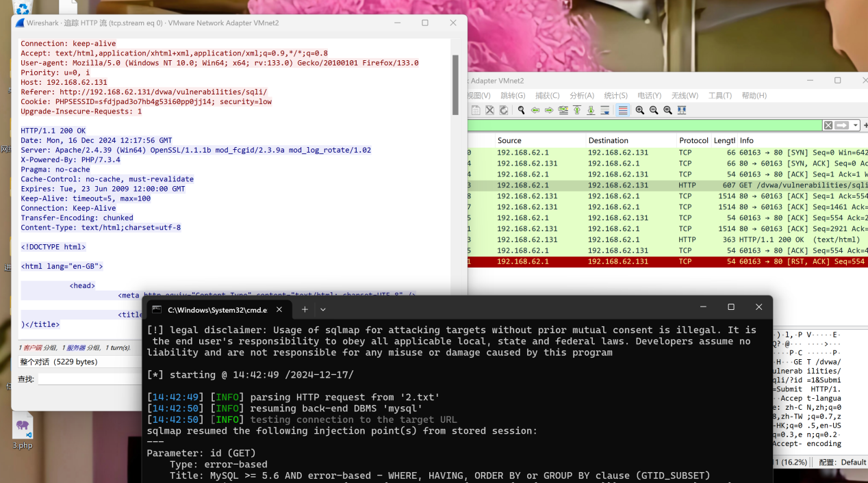Image resolution: width=868 pixels, height=483 pixels.
Task: Open the 帮助(H) menu
Action: click(x=754, y=96)
